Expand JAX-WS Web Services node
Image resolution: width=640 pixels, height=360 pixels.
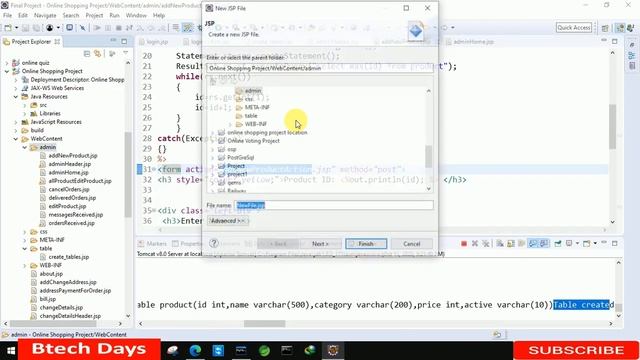(16, 88)
